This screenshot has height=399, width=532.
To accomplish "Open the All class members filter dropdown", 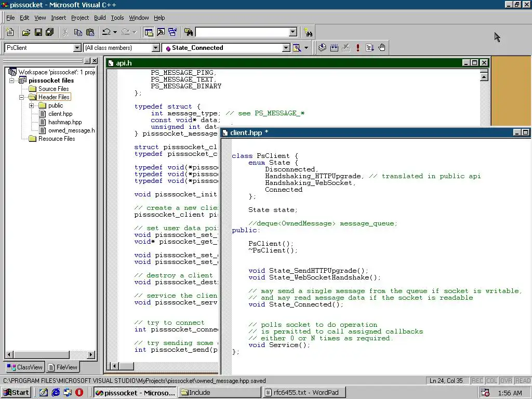I will point(156,48).
